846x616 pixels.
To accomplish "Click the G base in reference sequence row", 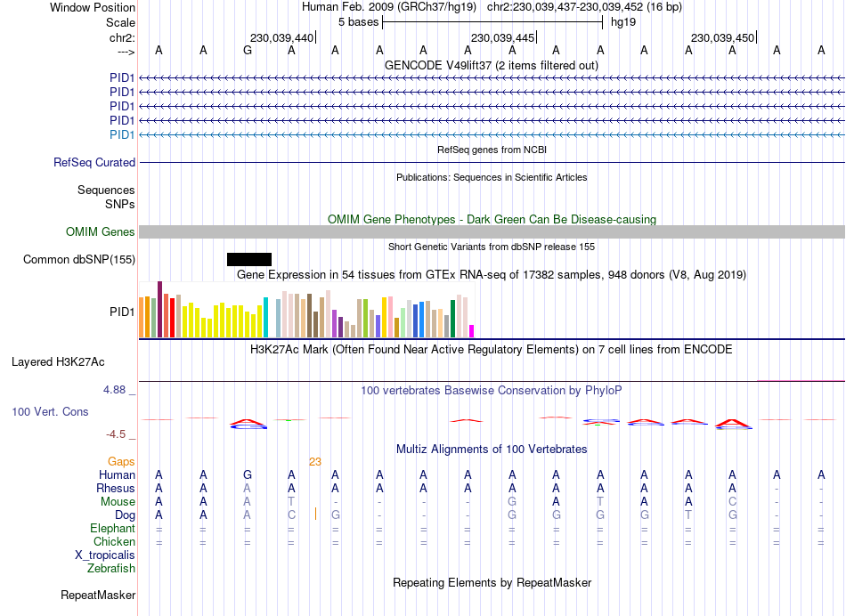I will click(248, 51).
